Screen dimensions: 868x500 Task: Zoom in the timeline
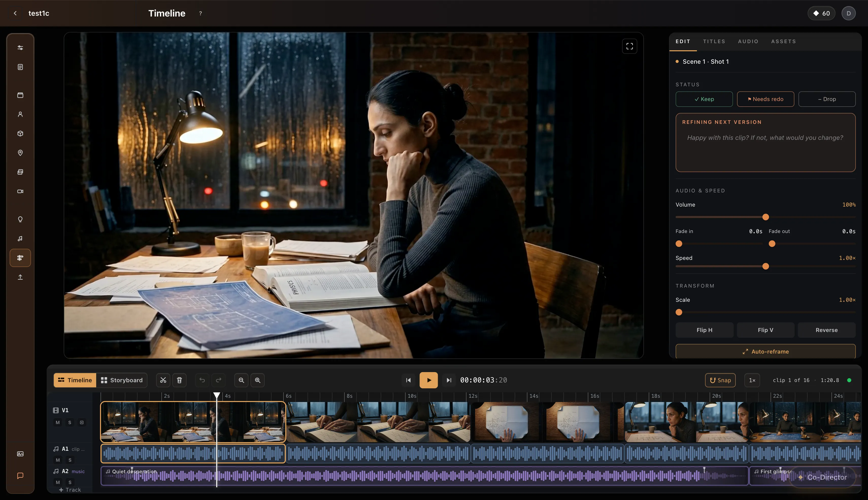(x=258, y=380)
